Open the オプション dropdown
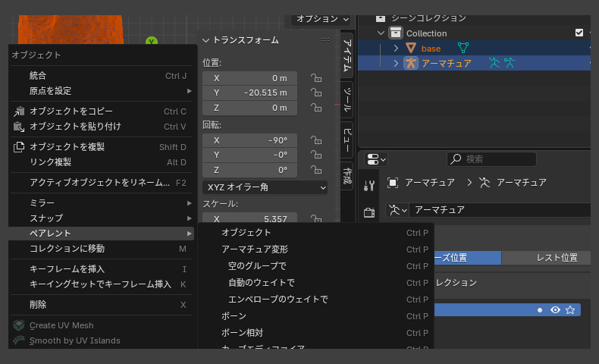 click(322, 18)
